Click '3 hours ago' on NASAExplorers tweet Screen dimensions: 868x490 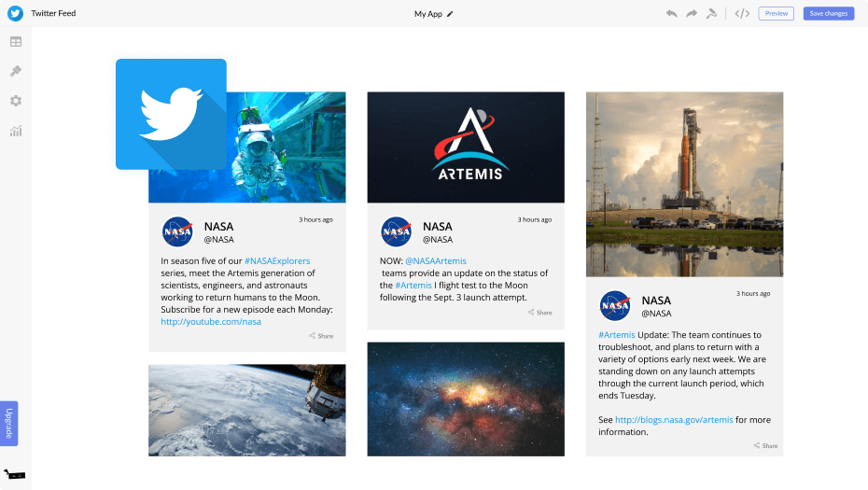pos(316,220)
